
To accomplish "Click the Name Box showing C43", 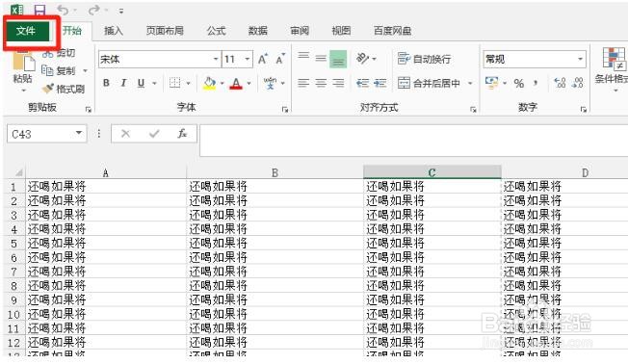I will point(46,134).
